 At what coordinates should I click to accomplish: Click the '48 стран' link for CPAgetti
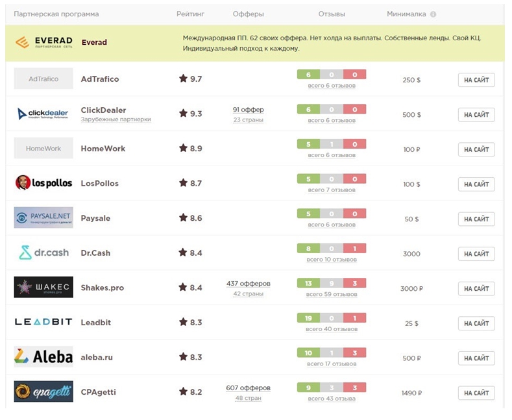click(249, 398)
